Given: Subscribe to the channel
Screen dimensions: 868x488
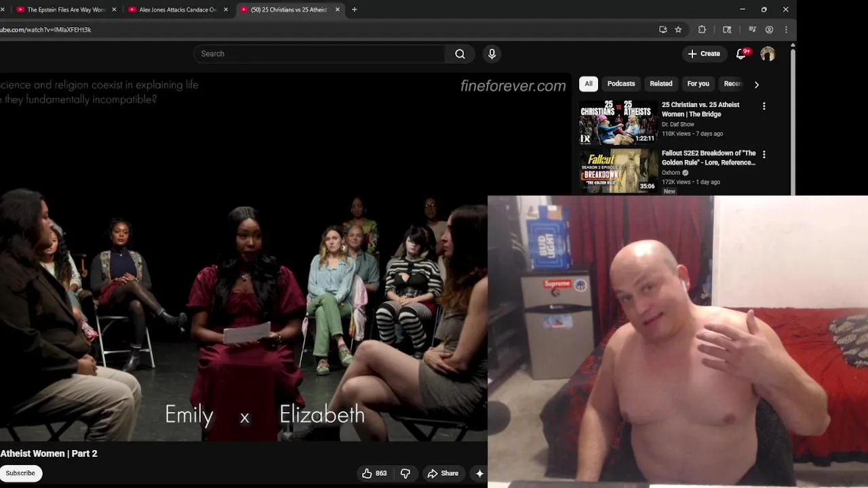Looking at the screenshot, I should [x=20, y=473].
